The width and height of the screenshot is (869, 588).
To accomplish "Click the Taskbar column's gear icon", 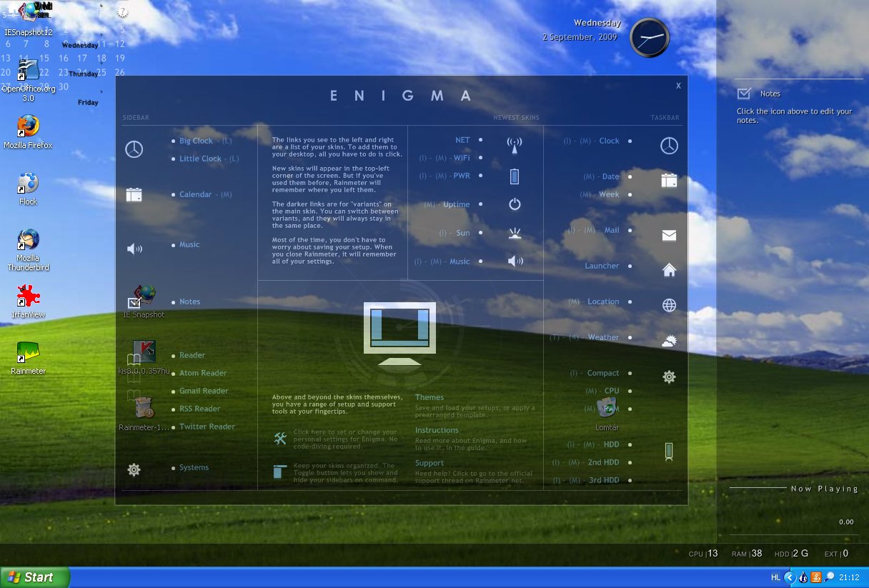I will (x=669, y=377).
